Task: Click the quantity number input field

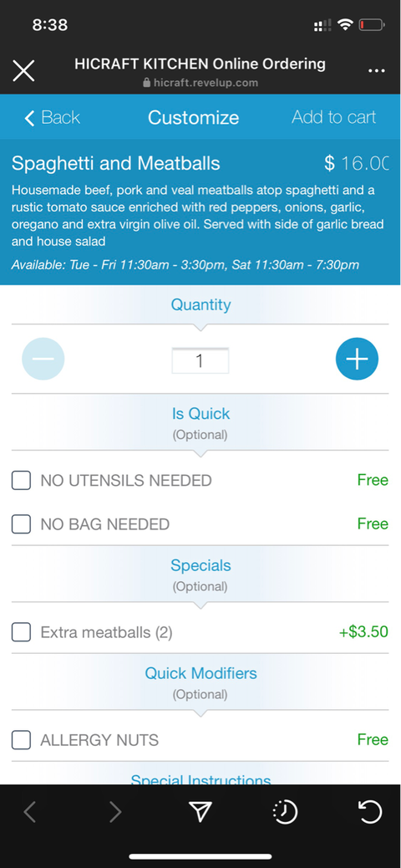Action: coord(200,361)
